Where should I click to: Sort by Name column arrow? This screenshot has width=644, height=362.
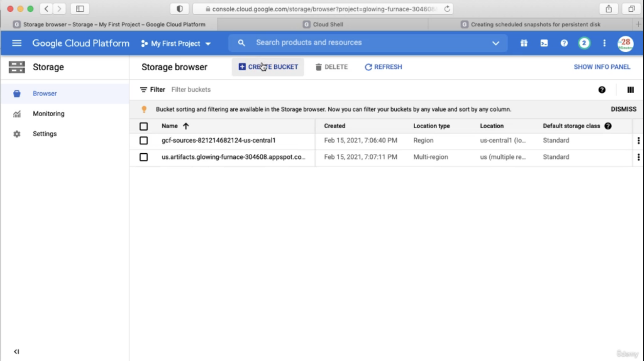tap(186, 126)
